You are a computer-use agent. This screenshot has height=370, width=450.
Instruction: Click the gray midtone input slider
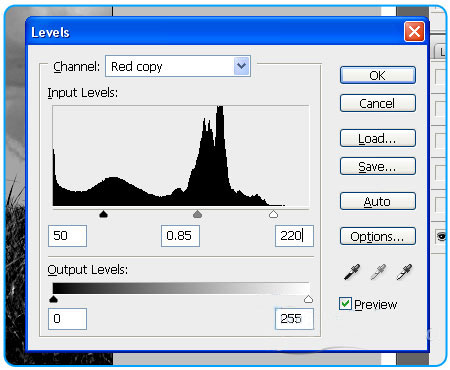[x=198, y=214]
